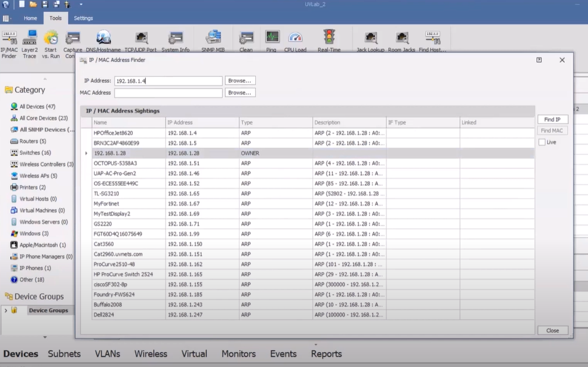Image resolution: width=588 pixels, height=367 pixels.
Task: Open the Jack Lookup tool
Action: point(371,41)
